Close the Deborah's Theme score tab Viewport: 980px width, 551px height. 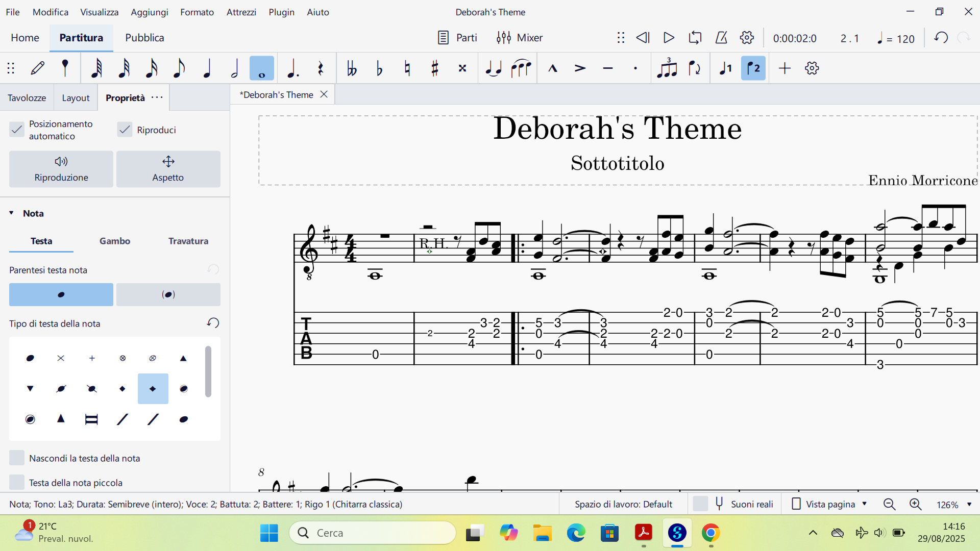click(324, 94)
